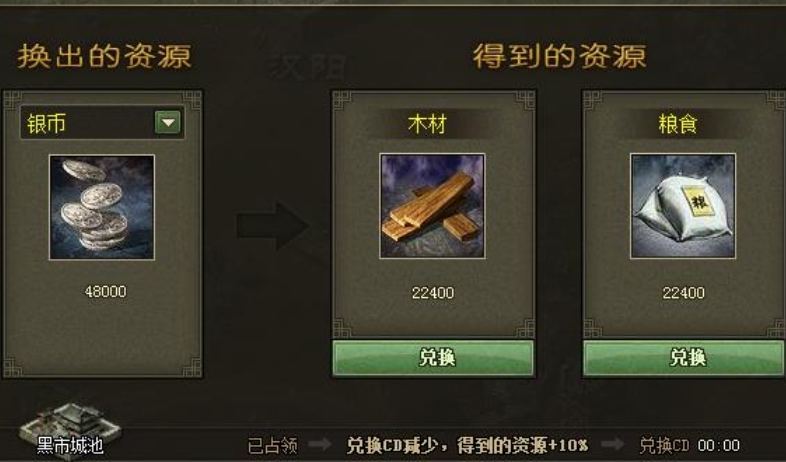The height and width of the screenshot is (462, 786).
Task: Select the 粮食 panel title
Action: [x=678, y=124]
